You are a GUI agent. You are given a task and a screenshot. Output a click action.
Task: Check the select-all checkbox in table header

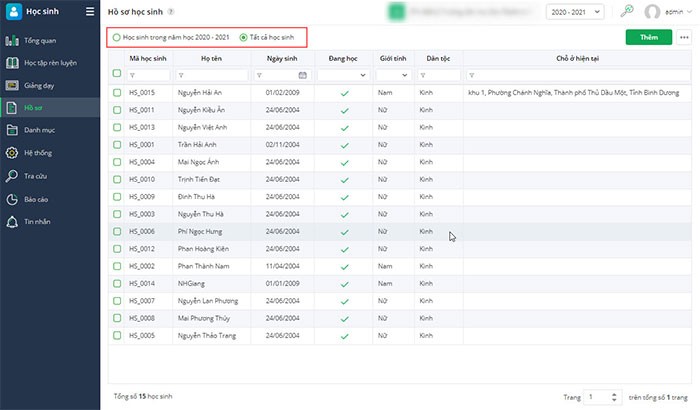tap(117, 58)
